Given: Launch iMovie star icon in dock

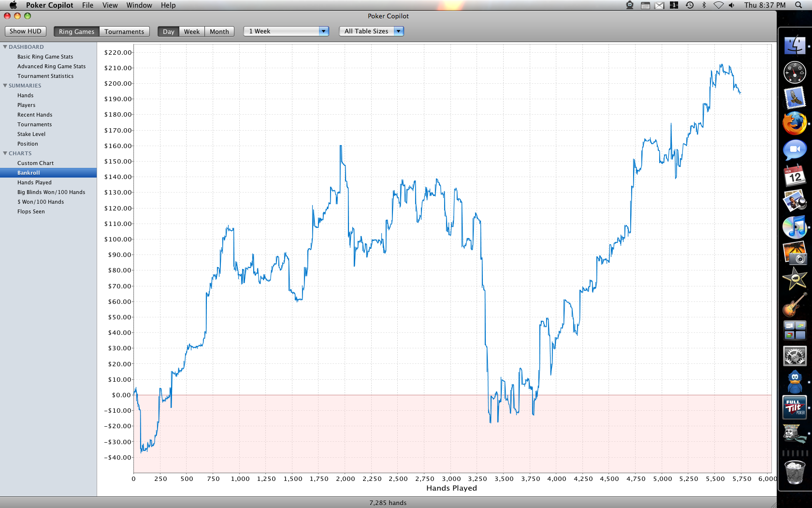Looking at the screenshot, I should point(795,279).
